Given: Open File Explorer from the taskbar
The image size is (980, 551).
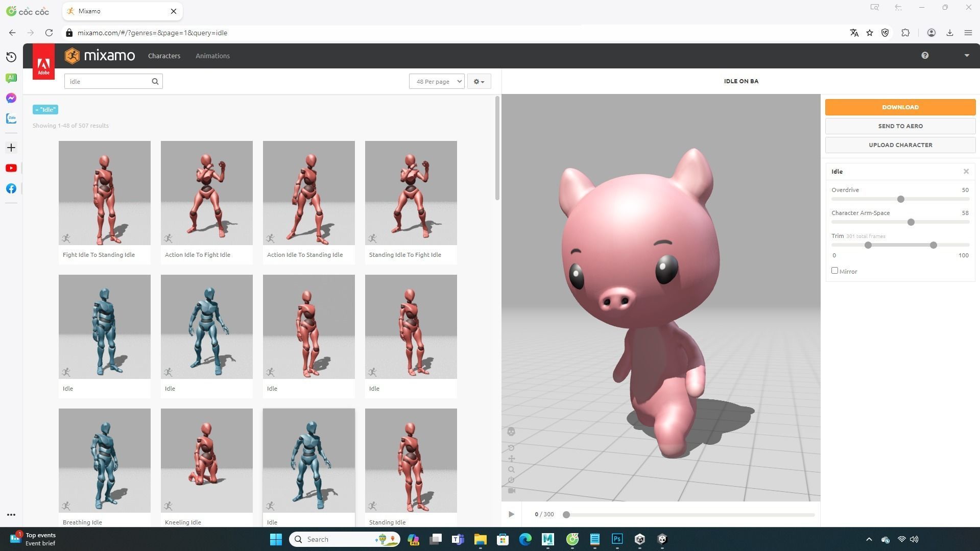Looking at the screenshot, I should pyautogui.click(x=480, y=539).
